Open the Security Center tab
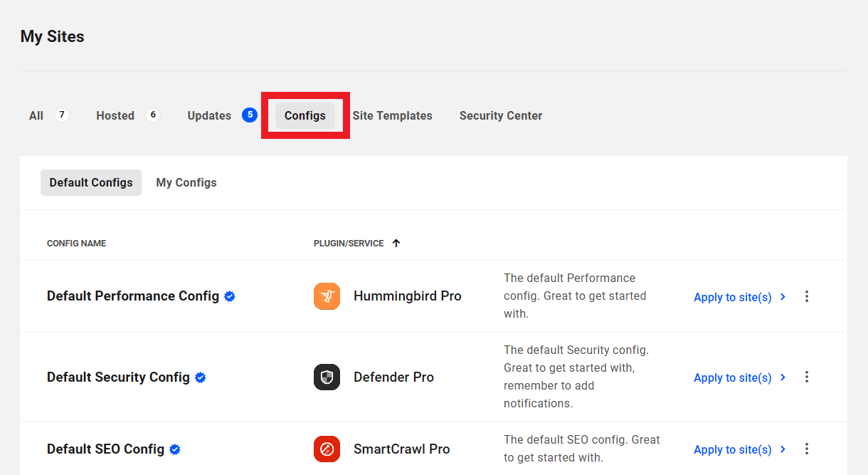868x475 pixels. pyautogui.click(x=501, y=115)
